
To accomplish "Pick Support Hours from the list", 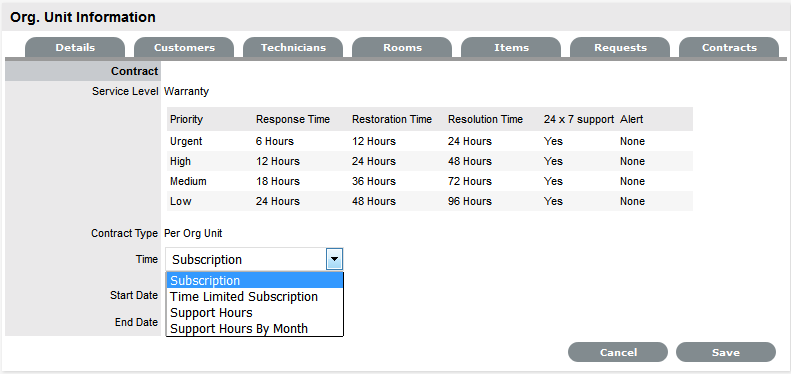I will [x=255, y=312].
